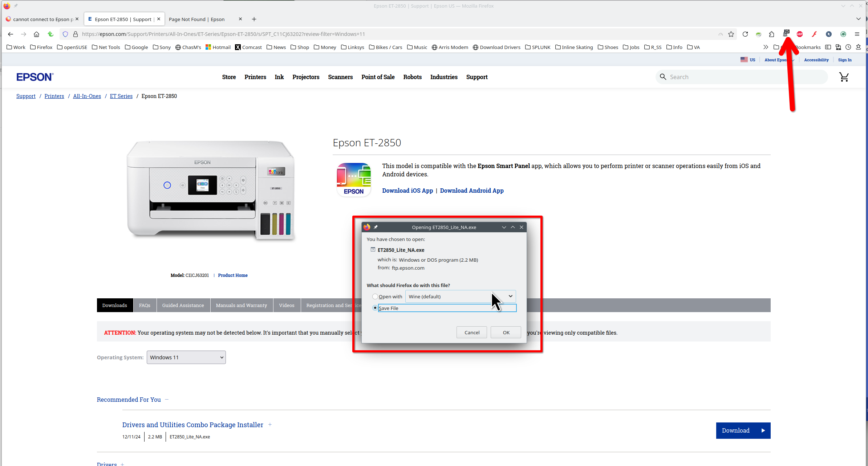868x466 pixels.
Task: Open the Wine (default) application dropdown
Action: tap(461, 297)
